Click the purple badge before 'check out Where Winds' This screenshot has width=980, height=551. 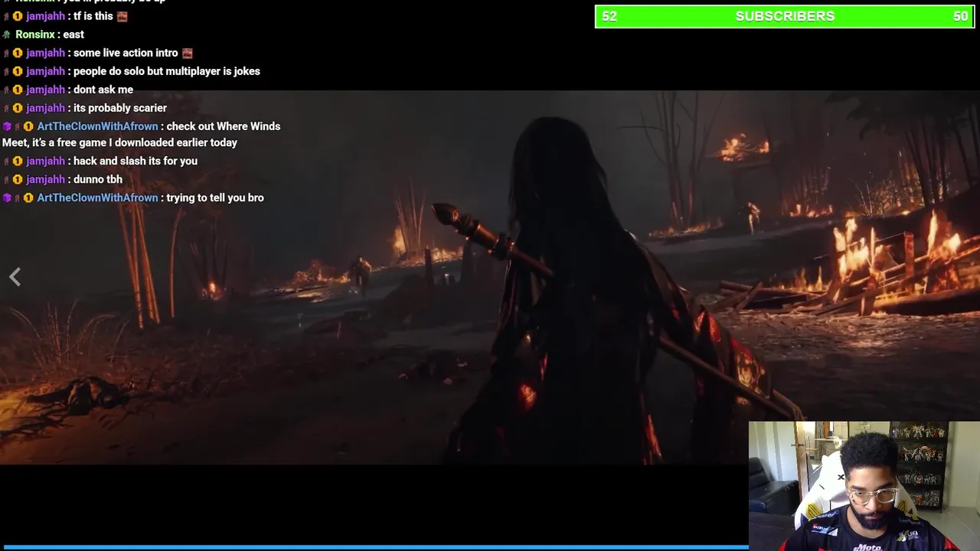pos(7,126)
